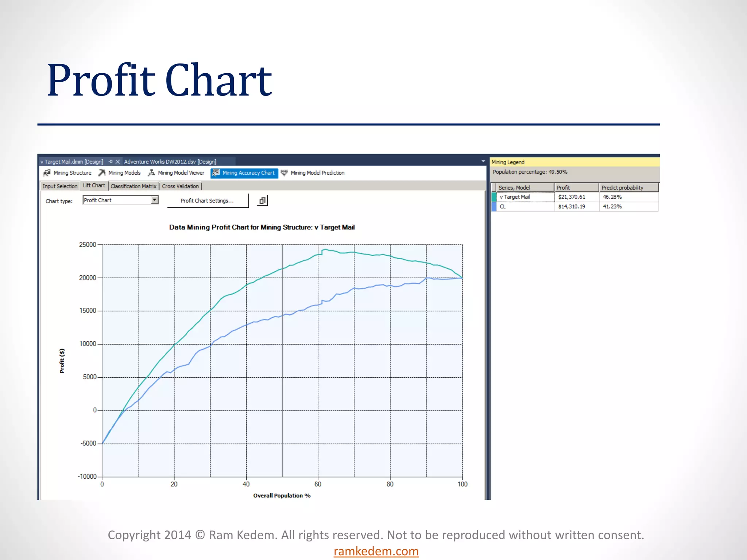Follow the ramkedem.com link
This screenshot has height=560, width=747.
(376, 551)
